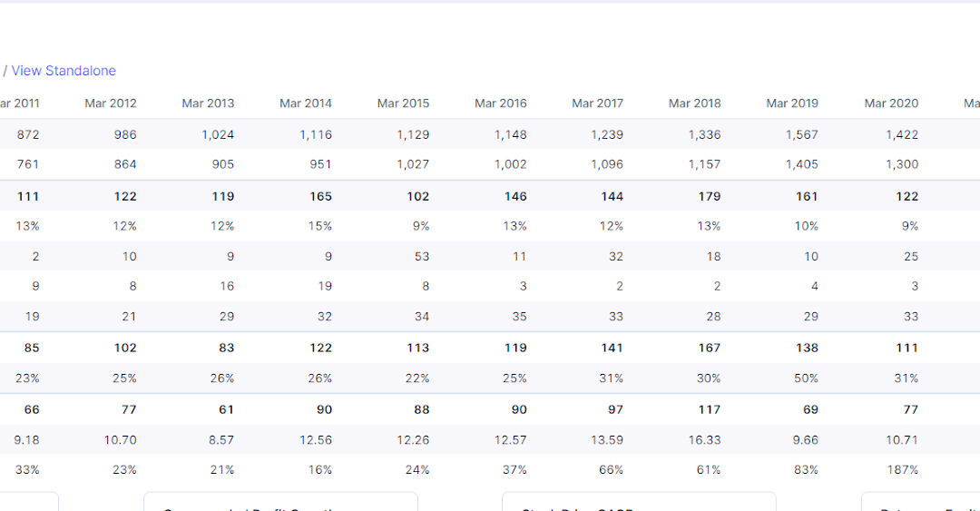Viewport: 980px width, 511px height.
Task: Select the Mar 2017 column header
Action: tap(597, 103)
